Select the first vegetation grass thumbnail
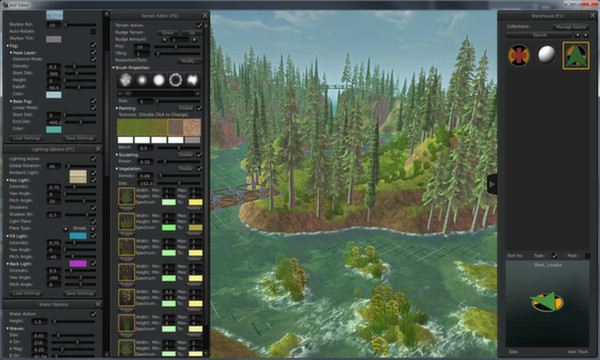 click(126, 197)
